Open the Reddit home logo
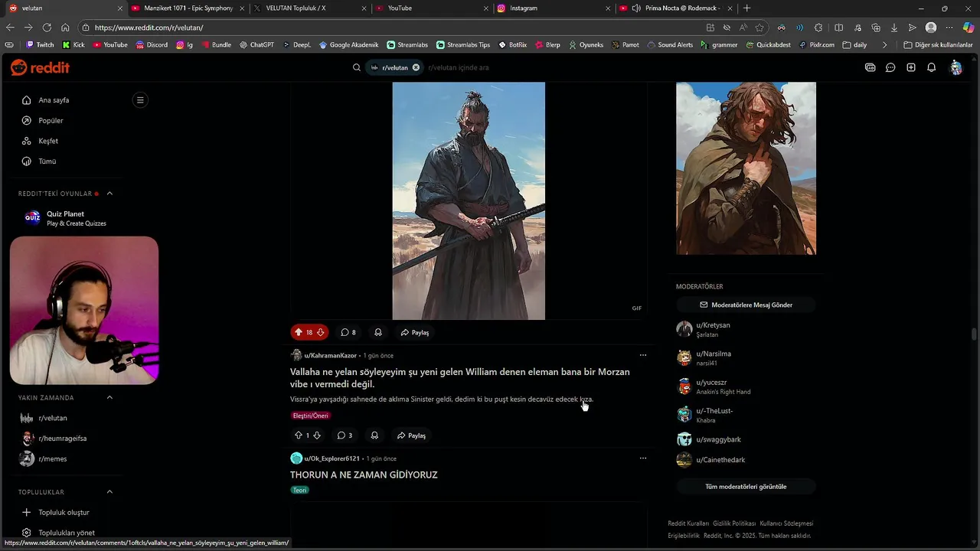The width and height of the screenshot is (980, 551). point(40,67)
